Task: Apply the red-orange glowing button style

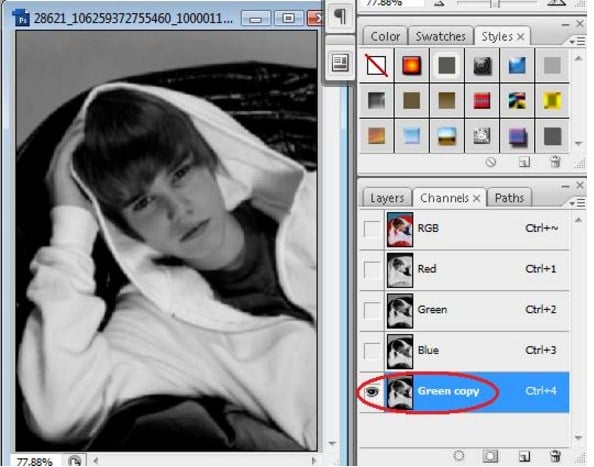Action: pos(411,65)
